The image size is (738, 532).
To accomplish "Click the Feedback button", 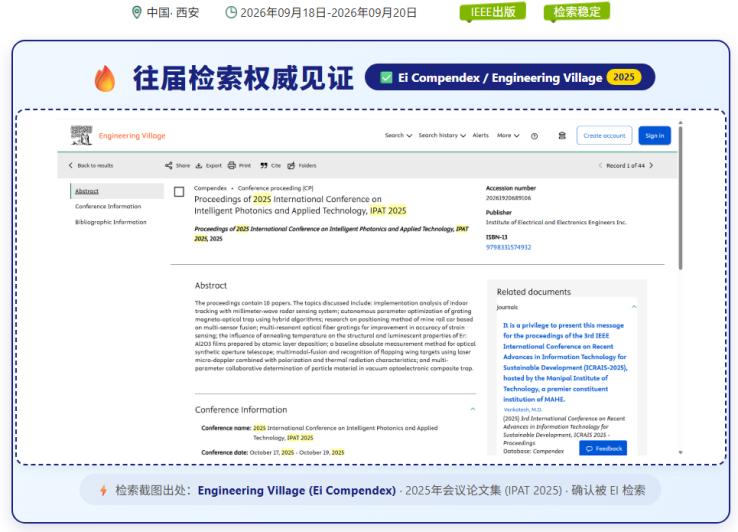I will (x=603, y=449).
